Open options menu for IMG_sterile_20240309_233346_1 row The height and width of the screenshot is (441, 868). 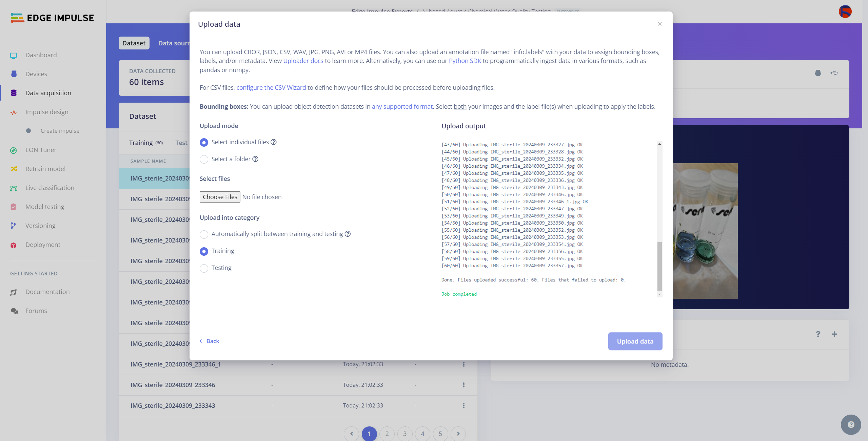pos(463,364)
